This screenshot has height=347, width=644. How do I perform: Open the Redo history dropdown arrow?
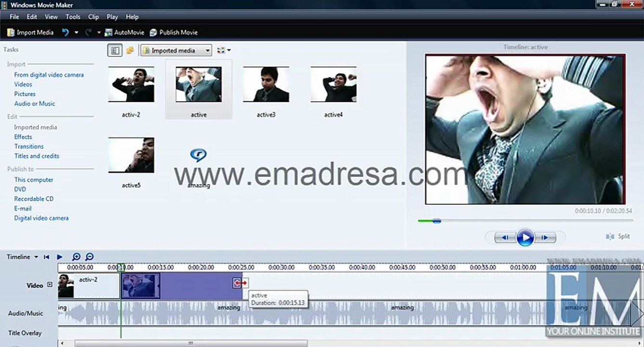pyautogui.click(x=99, y=32)
